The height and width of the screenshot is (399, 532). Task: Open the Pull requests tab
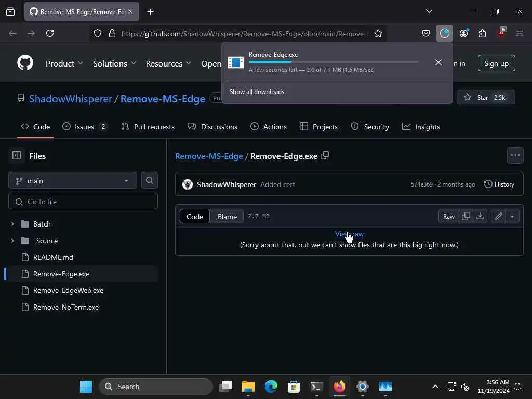click(x=148, y=127)
